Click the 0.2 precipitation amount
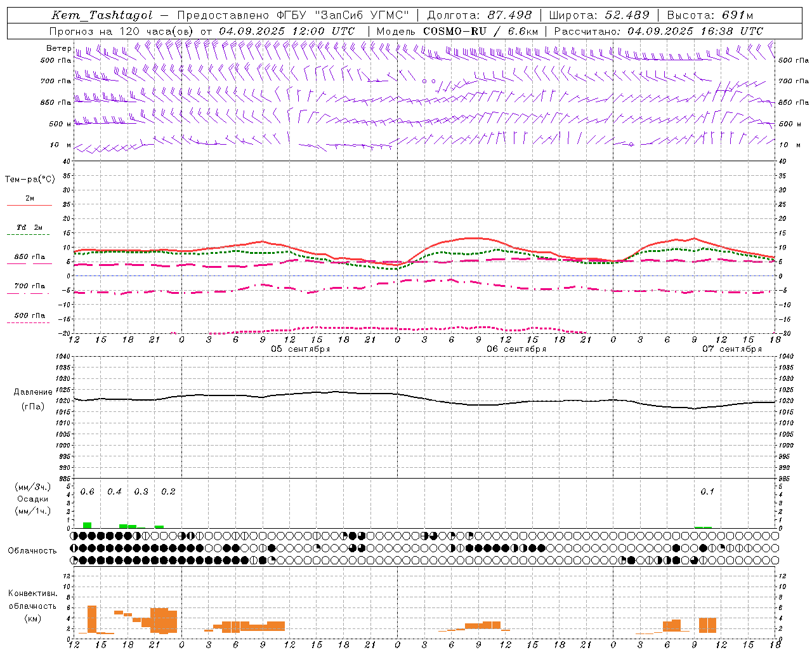 coord(168,492)
